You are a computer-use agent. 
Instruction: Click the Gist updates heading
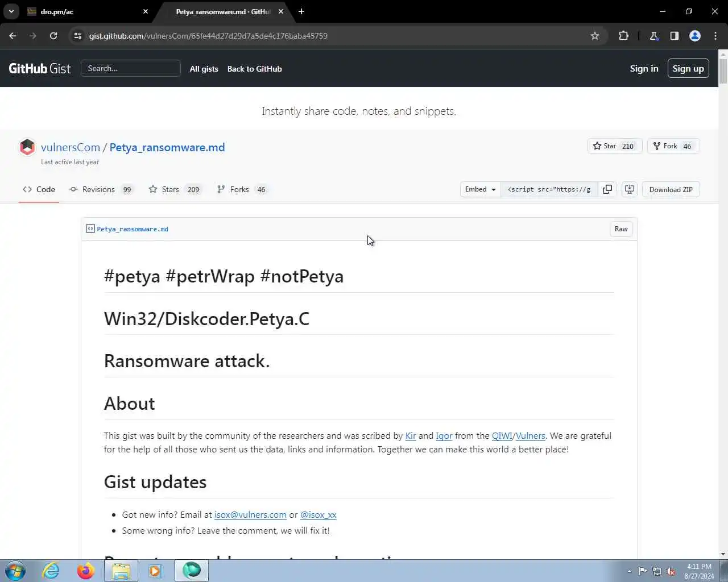coord(155,482)
